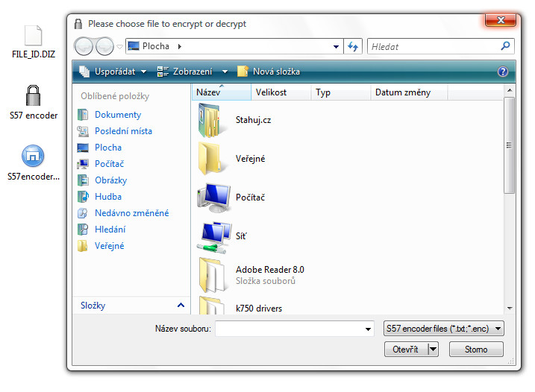Click the k750 drivers name text

(259, 309)
